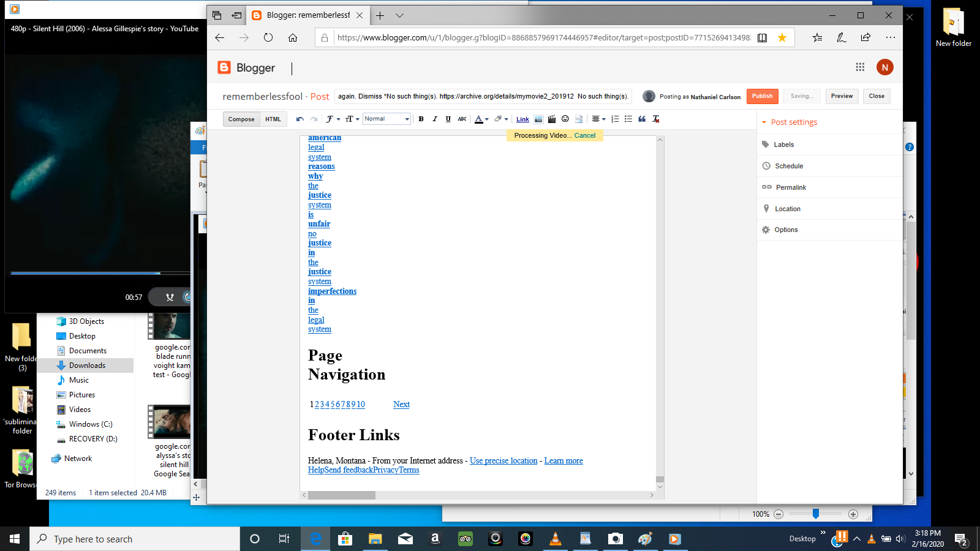Close the Blogger post editor
This screenshot has height=551, width=980.
point(876,96)
